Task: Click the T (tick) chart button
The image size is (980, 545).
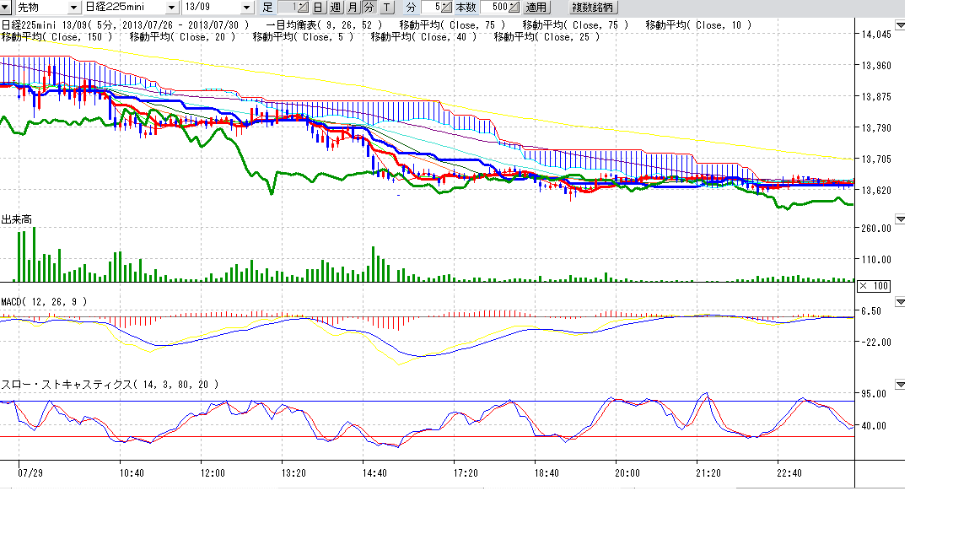Action: point(387,8)
